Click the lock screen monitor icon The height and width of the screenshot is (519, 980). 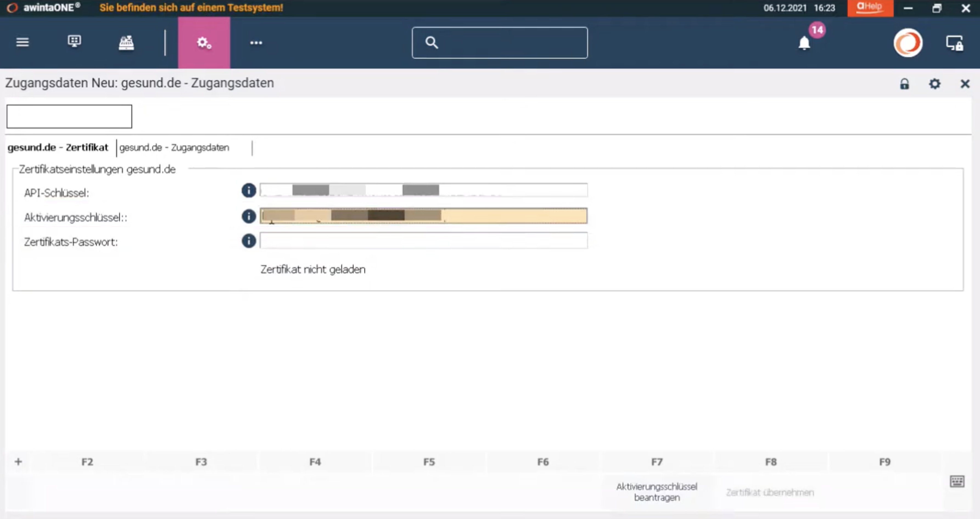954,43
